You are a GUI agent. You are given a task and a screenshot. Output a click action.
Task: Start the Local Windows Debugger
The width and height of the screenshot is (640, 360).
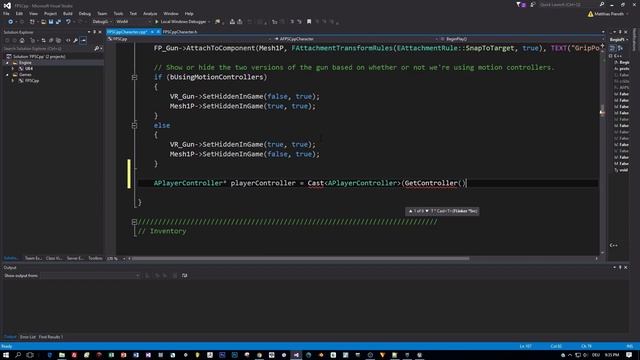tap(181, 22)
